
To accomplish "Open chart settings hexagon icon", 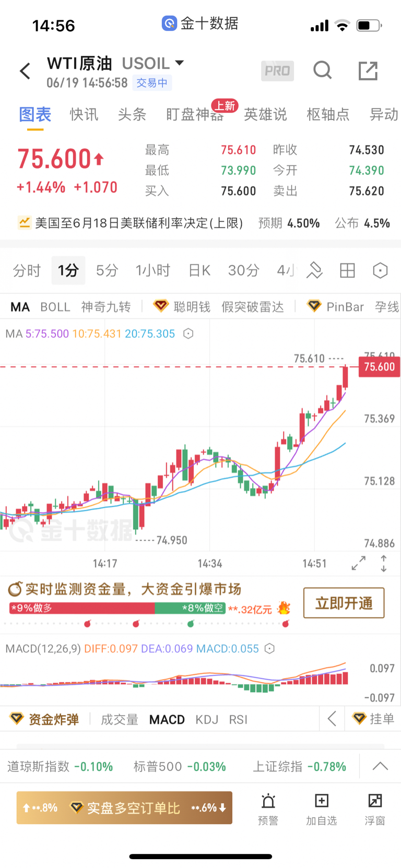I will 380,270.
